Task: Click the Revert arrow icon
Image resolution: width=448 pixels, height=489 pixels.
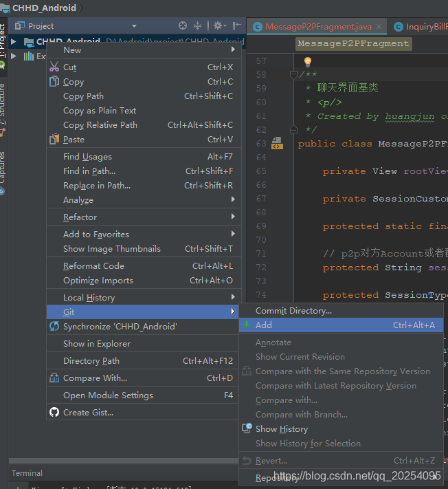Action: click(x=247, y=460)
